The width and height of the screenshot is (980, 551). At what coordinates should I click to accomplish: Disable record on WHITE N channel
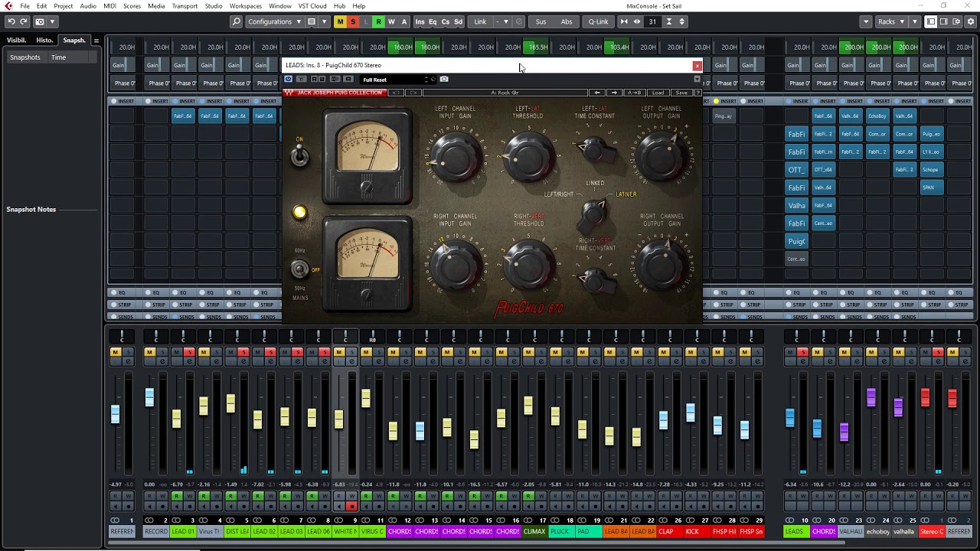(351, 505)
